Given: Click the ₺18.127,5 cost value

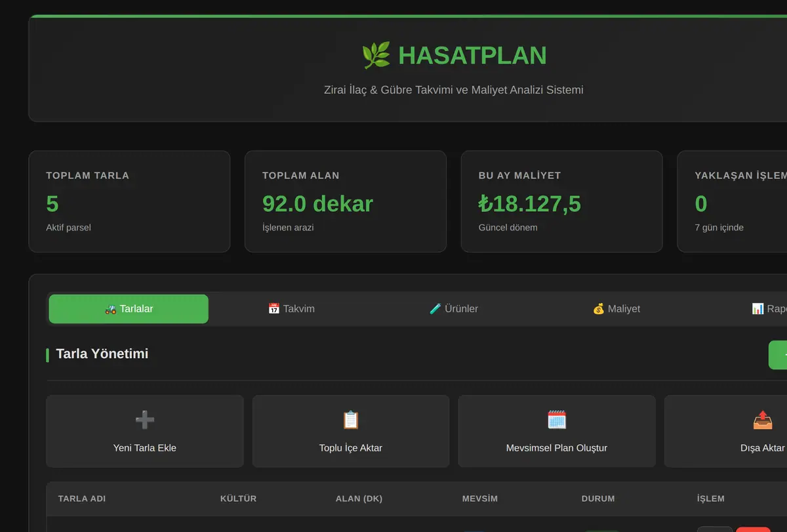Looking at the screenshot, I should 530,204.
